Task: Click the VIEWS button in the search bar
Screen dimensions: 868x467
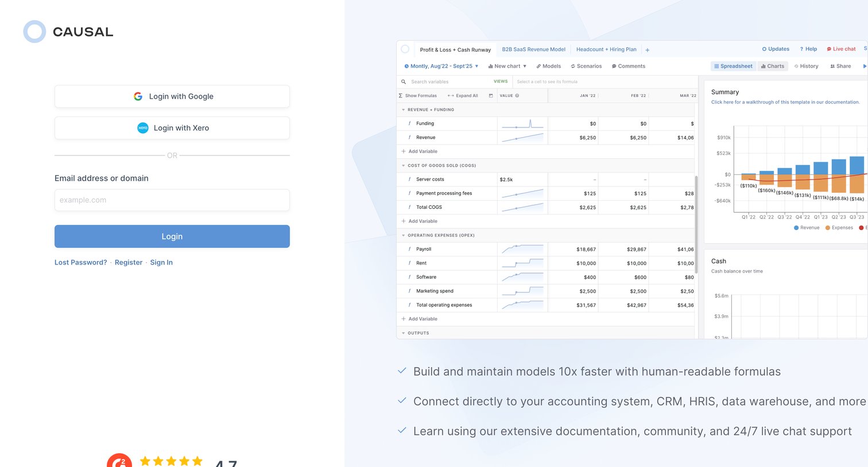Action: click(x=501, y=81)
